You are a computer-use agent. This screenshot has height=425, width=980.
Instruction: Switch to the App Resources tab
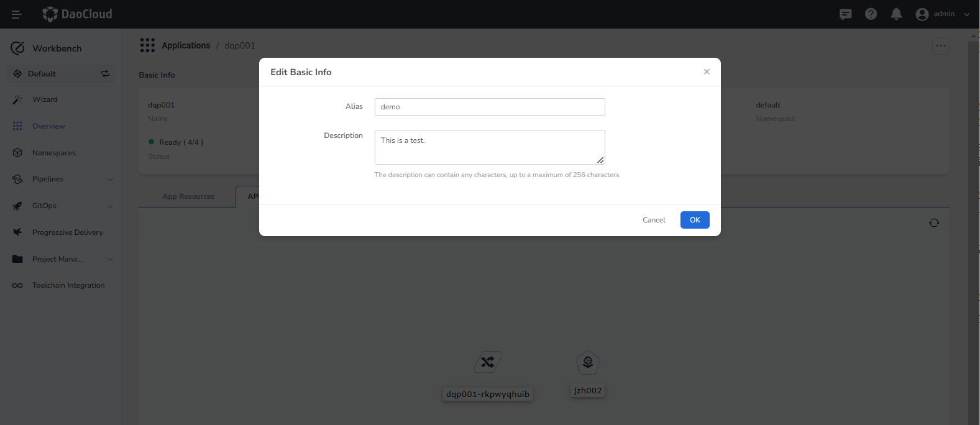point(188,196)
